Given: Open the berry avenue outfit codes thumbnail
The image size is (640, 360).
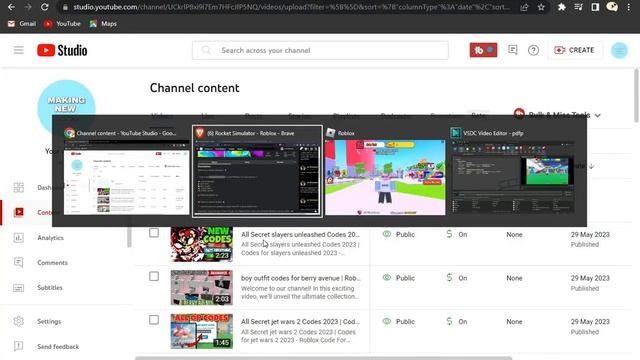Looking at the screenshot, I should 202,287.
